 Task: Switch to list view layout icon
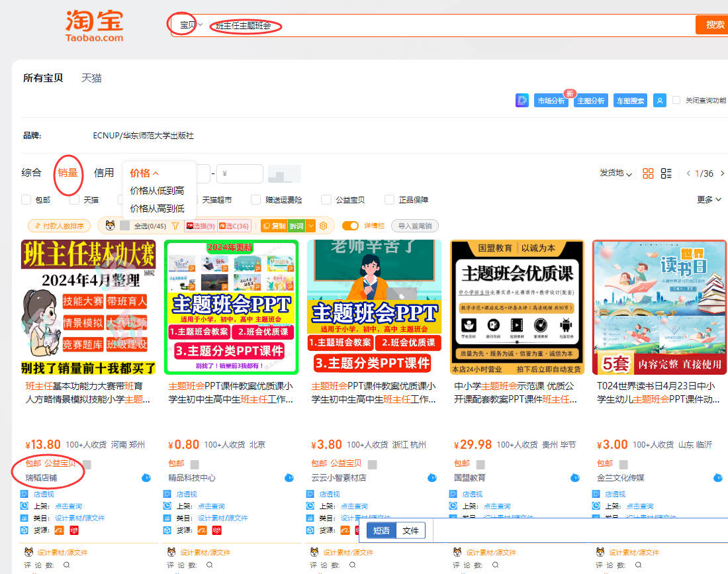point(666,173)
